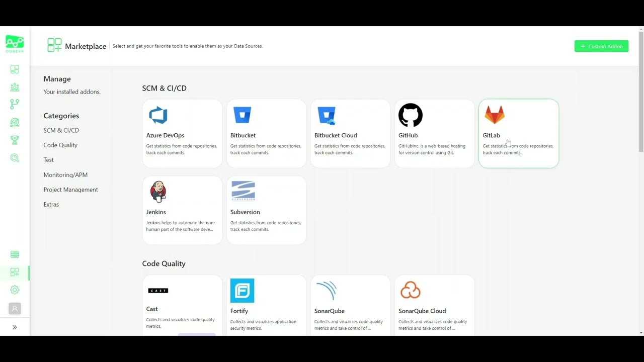Image resolution: width=644 pixels, height=362 pixels.
Task: Click the Bitbucket Cloud logo
Action: point(327,115)
